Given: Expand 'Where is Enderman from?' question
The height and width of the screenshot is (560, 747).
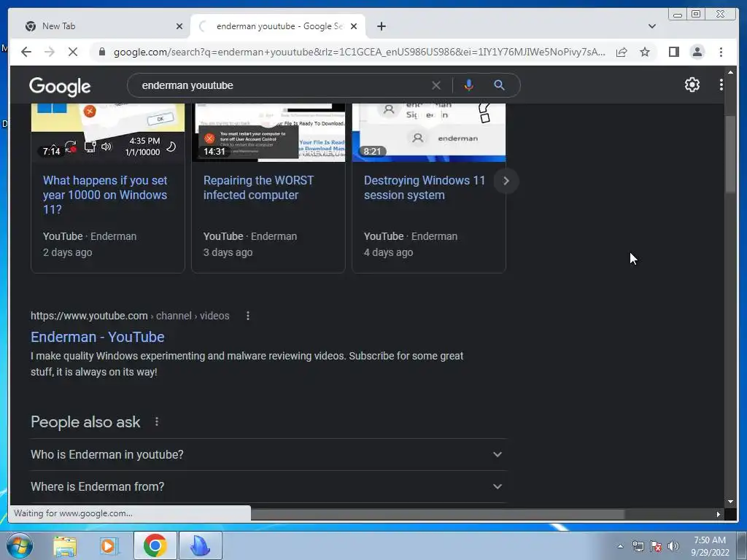Looking at the screenshot, I should coord(268,486).
